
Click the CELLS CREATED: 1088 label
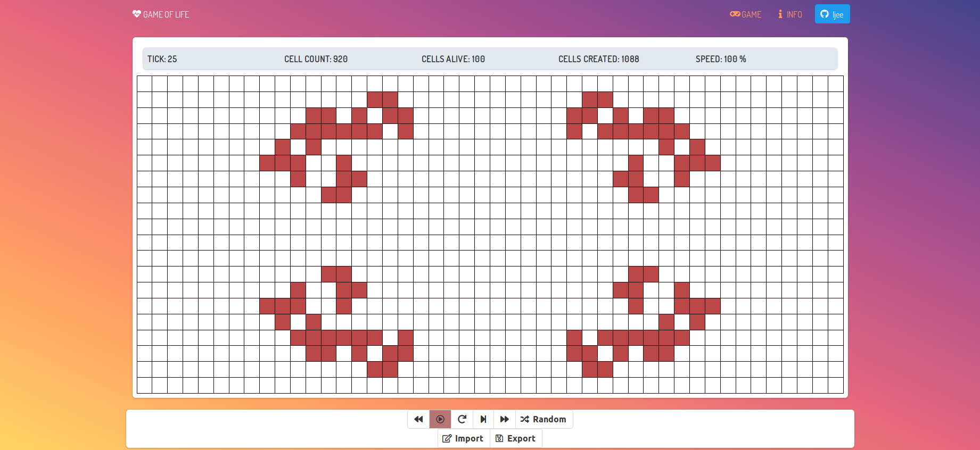point(599,59)
